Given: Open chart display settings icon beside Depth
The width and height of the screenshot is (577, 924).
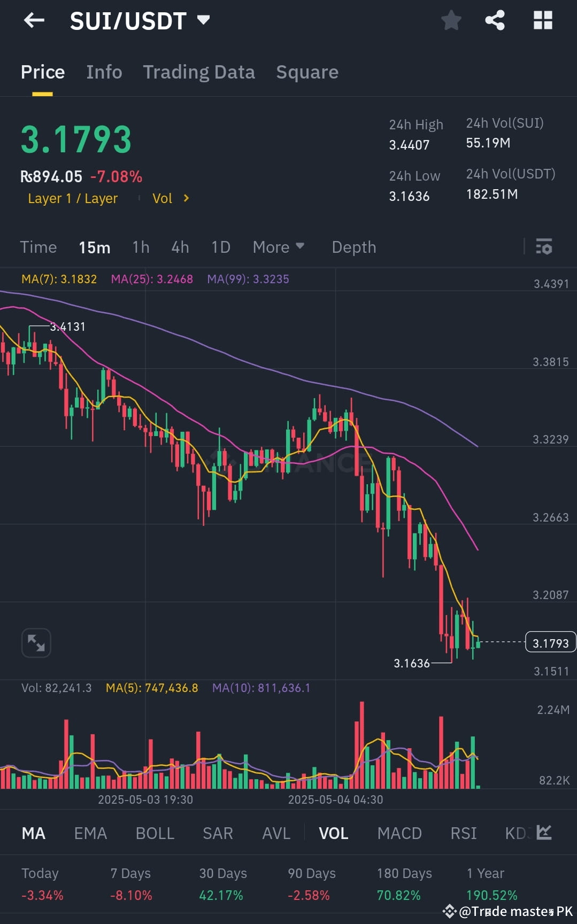Looking at the screenshot, I should (x=543, y=247).
